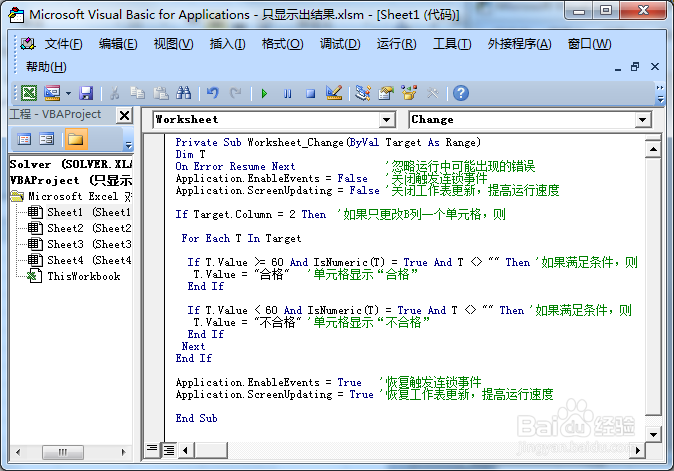Image resolution: width=674 pixels, height=471 pixels.
Task: Expand the project panel toolbar overflow arrow
Action: [128, 145]
